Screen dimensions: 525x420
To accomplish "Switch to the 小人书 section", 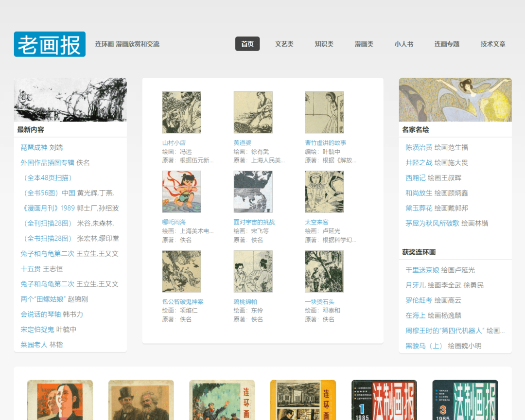I will [404, 44].
